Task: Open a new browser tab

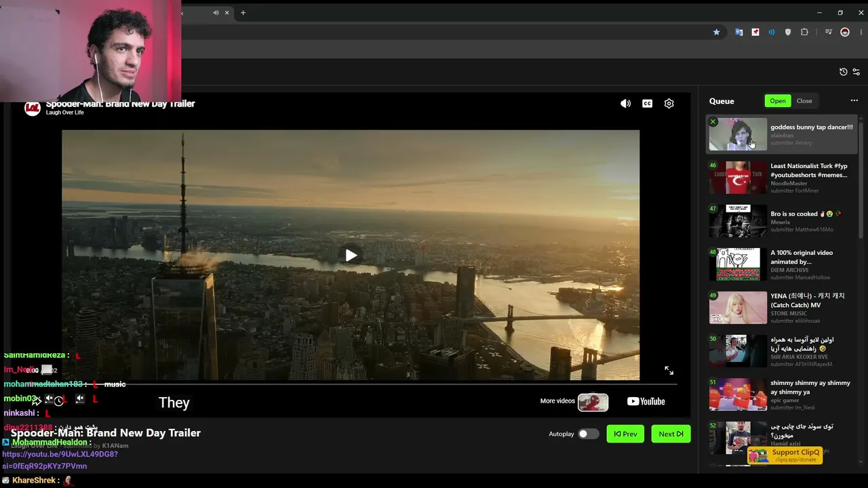Action: point(243,12)
